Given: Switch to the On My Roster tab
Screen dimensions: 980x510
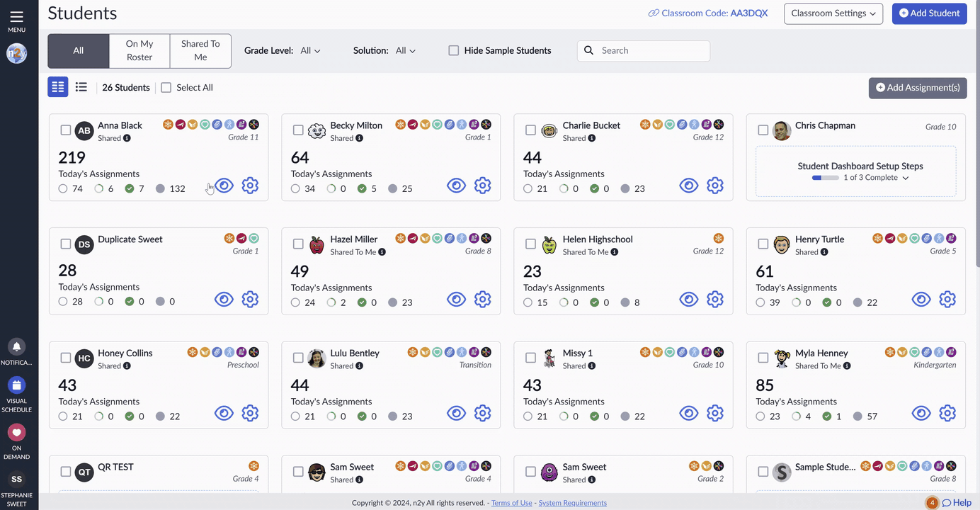Looking at the screenshot, I should (x=139, y=51).
